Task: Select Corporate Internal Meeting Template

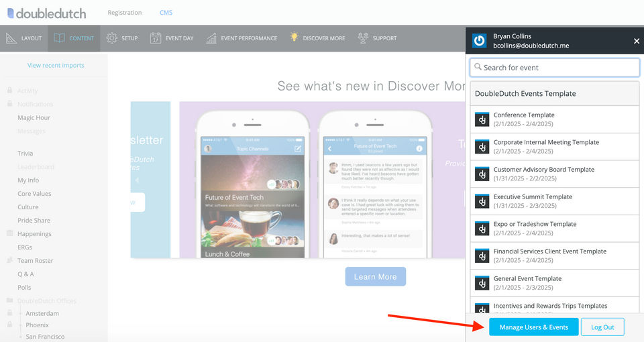Action: (x=555, y=147)
